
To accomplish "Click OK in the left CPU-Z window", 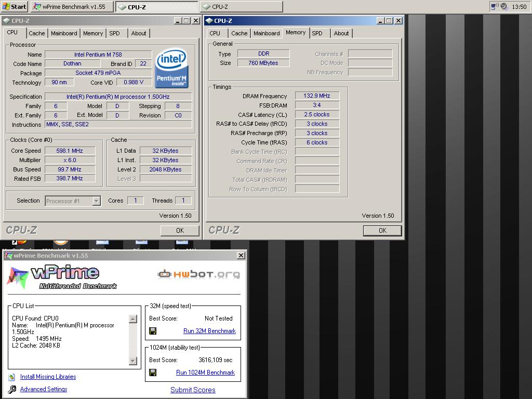I will pyautogui.click(x=180, y=230).
